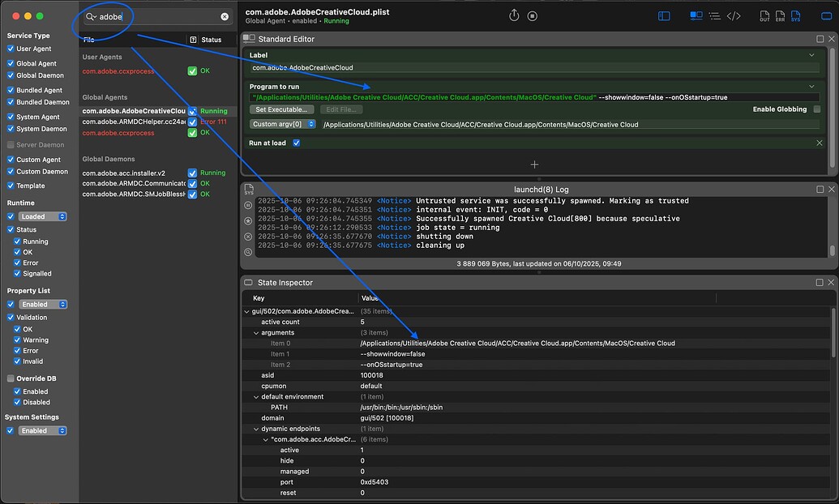Collapse the arguments tree in State Inspector
The image size is (839, 504).
click(x=255, y=332)
